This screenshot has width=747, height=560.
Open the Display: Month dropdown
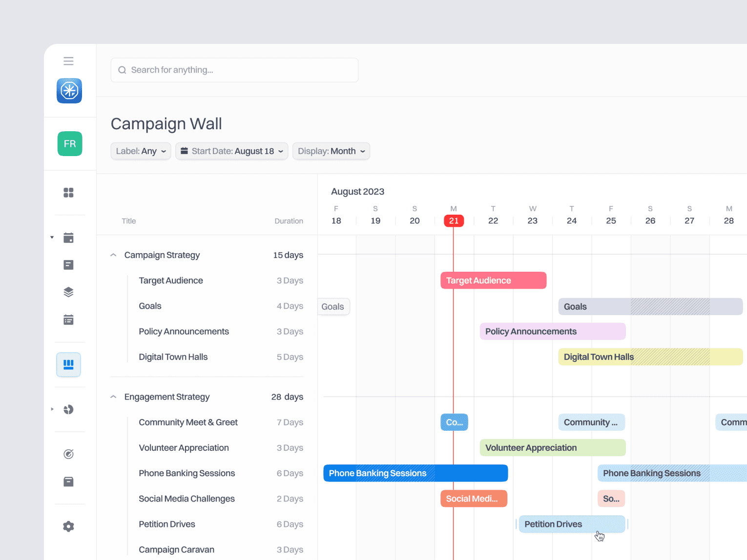[x=331, y=151]
